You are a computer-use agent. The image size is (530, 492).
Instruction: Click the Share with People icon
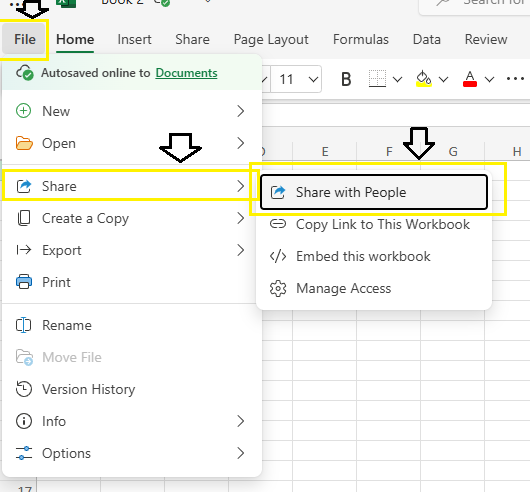pos(278,192)
